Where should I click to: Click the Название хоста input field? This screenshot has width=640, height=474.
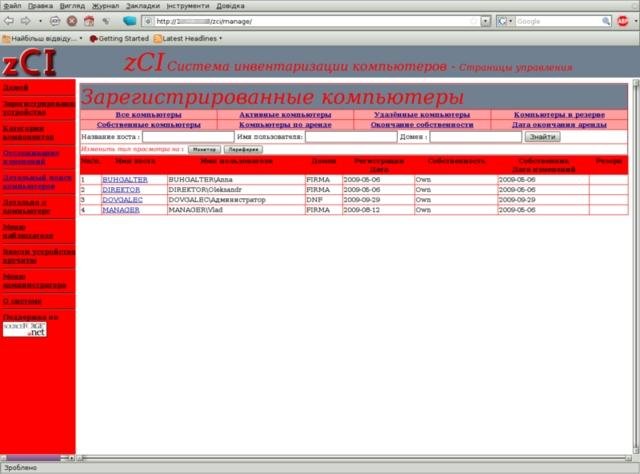pyautogui.click(x=188, y=137)
